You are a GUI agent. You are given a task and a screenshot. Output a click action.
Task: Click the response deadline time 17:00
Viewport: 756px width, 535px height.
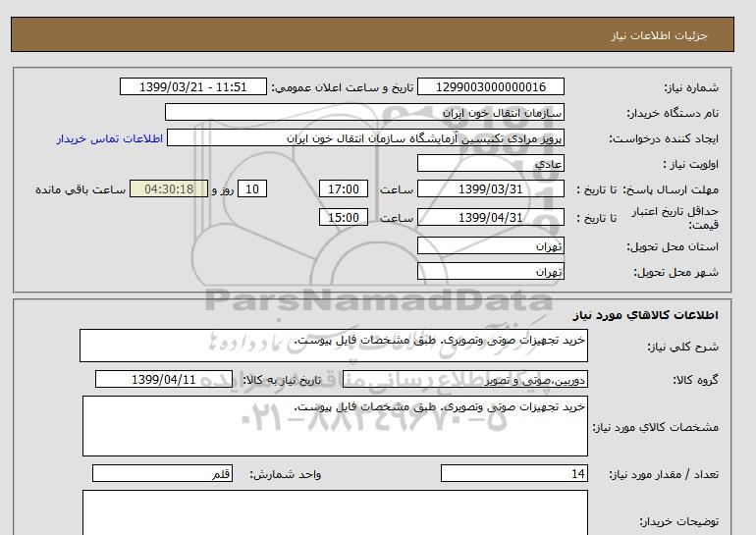(x=344, y=188)
